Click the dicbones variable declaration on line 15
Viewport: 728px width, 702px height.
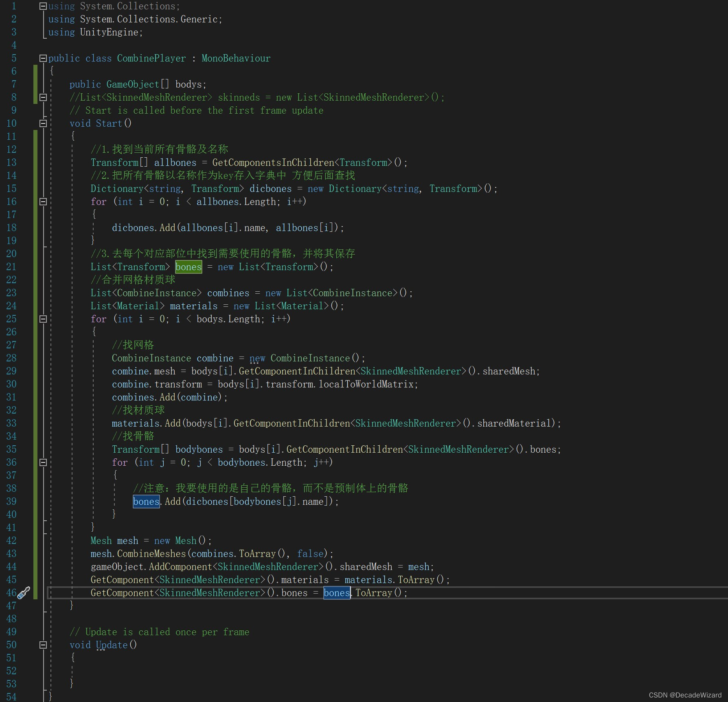270,189
